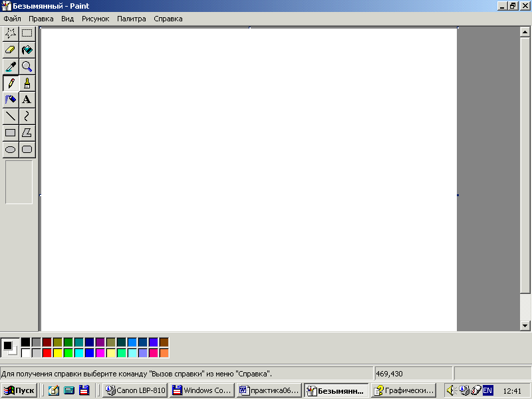The height and width of the screenshot is (399, 532).
Task: Click the vertical scrollbar track
Action: (x=525, y=307)
